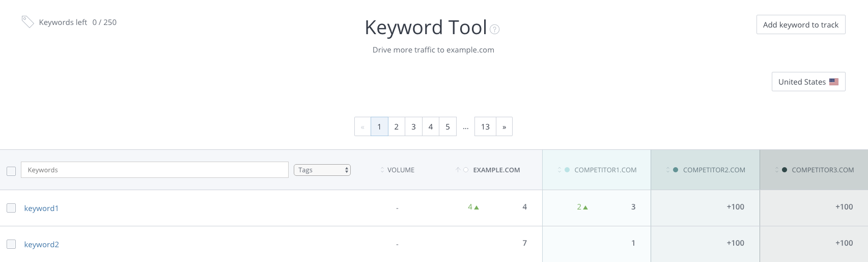Focus the Keywords search input field
868x262 pixels.
pyautogui.click(x=155, y=170)
